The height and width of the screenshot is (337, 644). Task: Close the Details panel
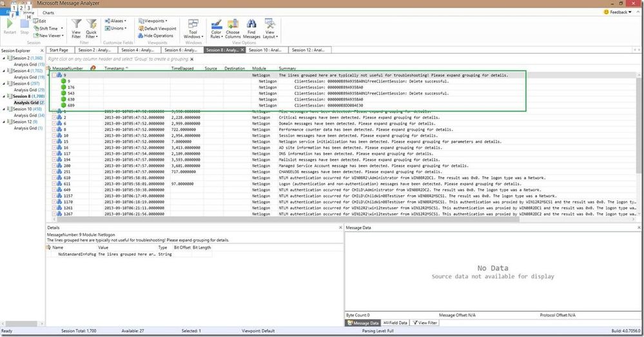(x=340, y=227)
